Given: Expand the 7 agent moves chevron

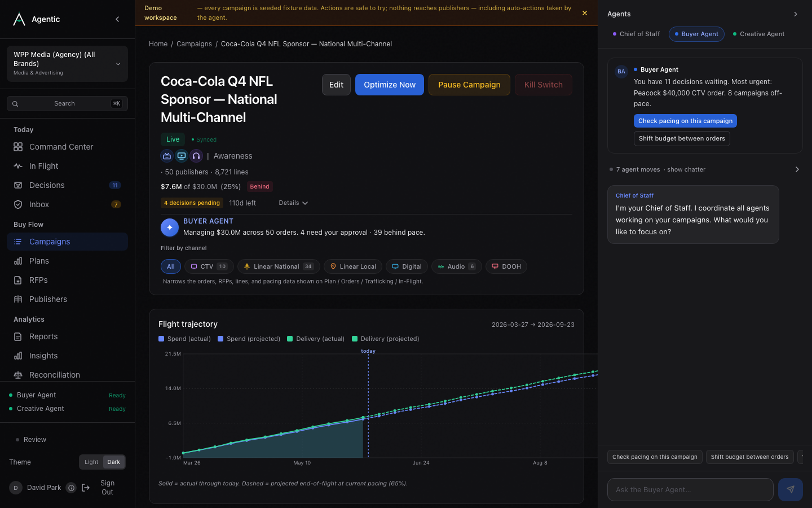Looking at the screenshot, I should coord(797,169).
